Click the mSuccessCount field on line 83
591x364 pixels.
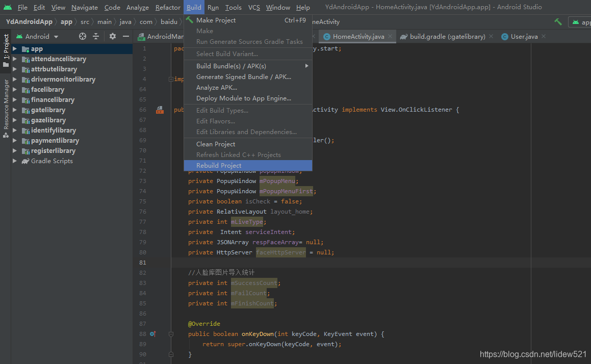pos(254,282)
